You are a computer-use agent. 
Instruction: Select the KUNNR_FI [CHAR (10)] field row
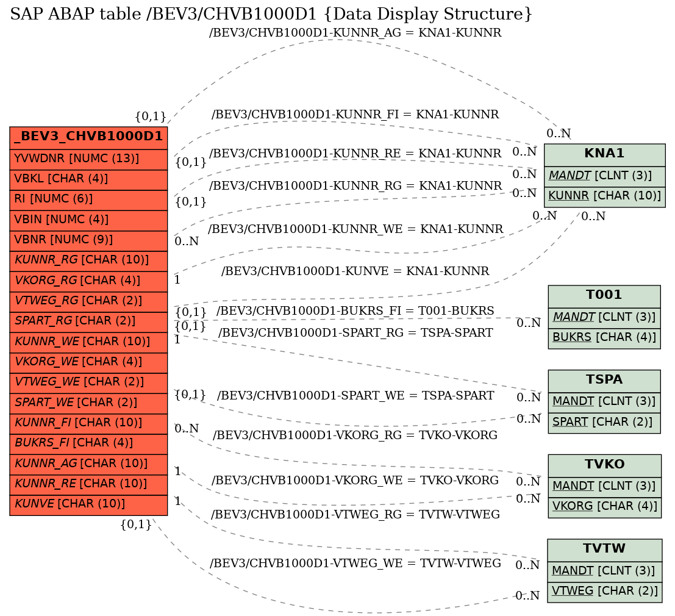[x=88, y=424]
